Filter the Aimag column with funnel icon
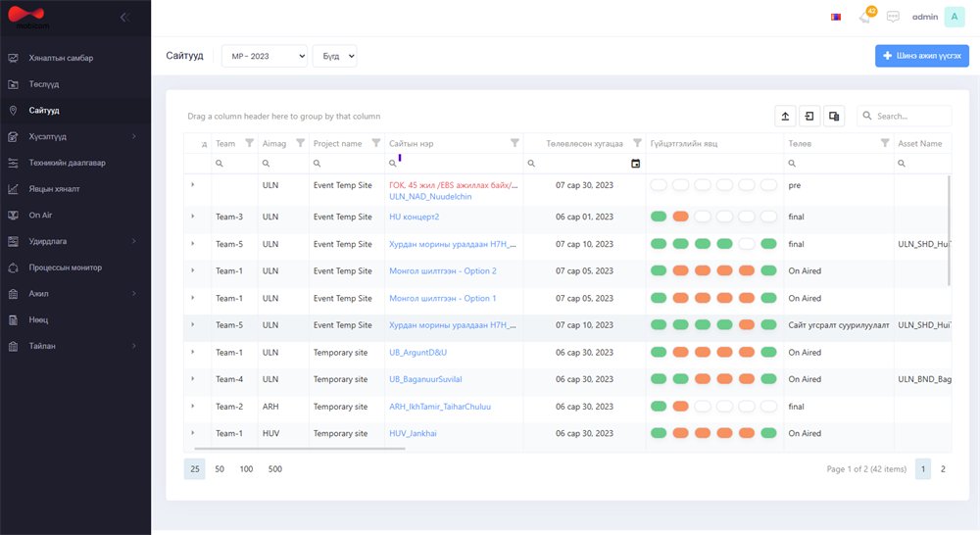980x535 pixels. pos(300,143)
